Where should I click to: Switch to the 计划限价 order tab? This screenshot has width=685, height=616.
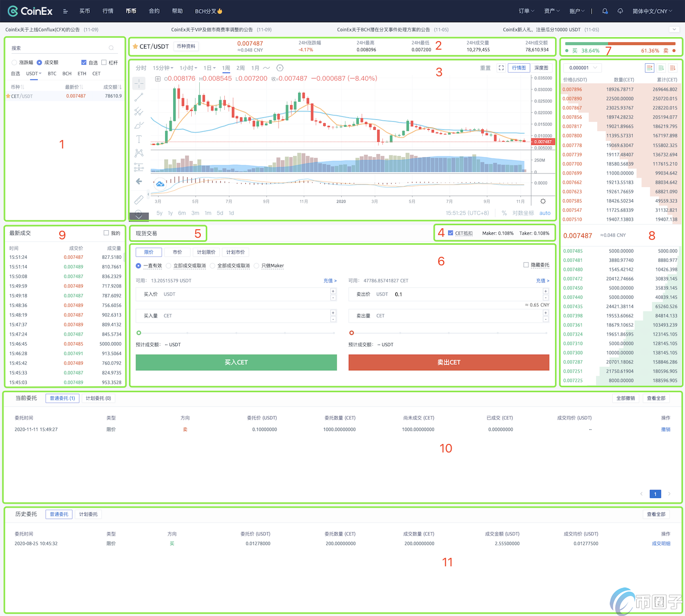coord(206,252)
